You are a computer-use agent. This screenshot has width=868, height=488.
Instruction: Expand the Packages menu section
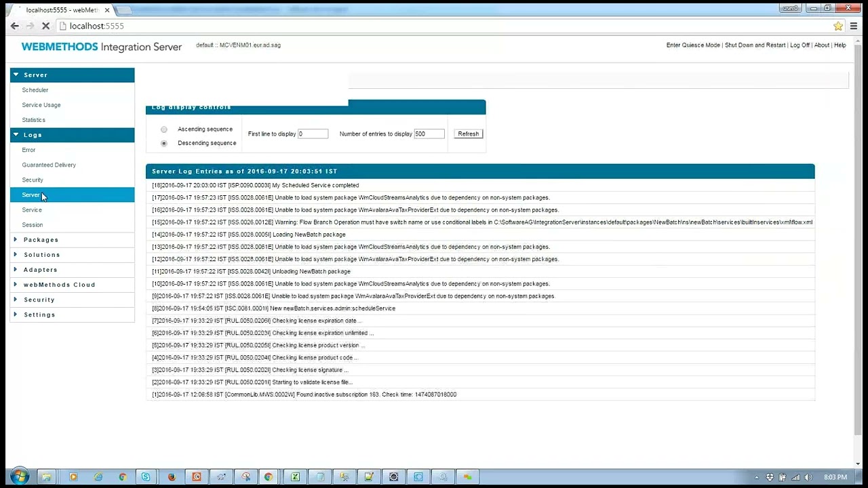(72, 240)
